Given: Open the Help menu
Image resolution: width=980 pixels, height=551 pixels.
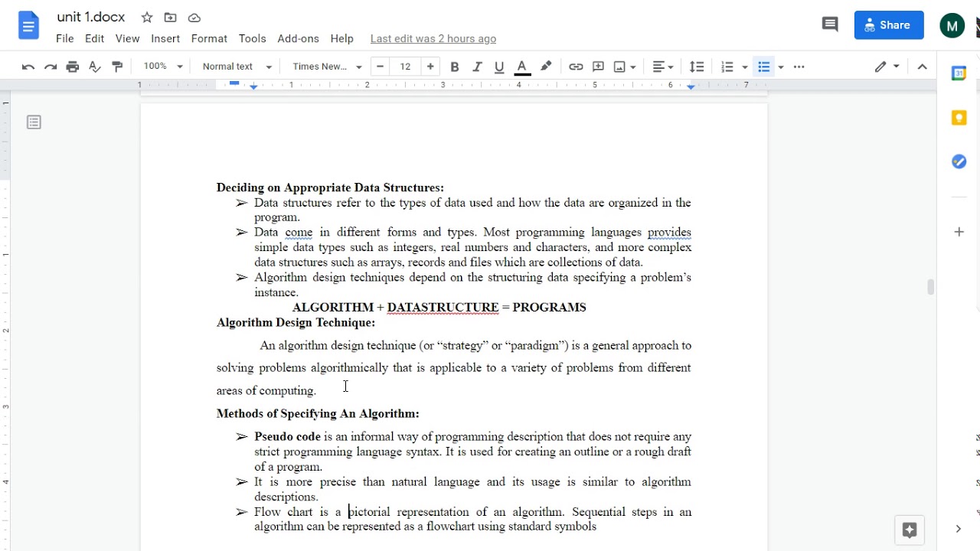Looking at the screenshot, I should click(341, 38).
